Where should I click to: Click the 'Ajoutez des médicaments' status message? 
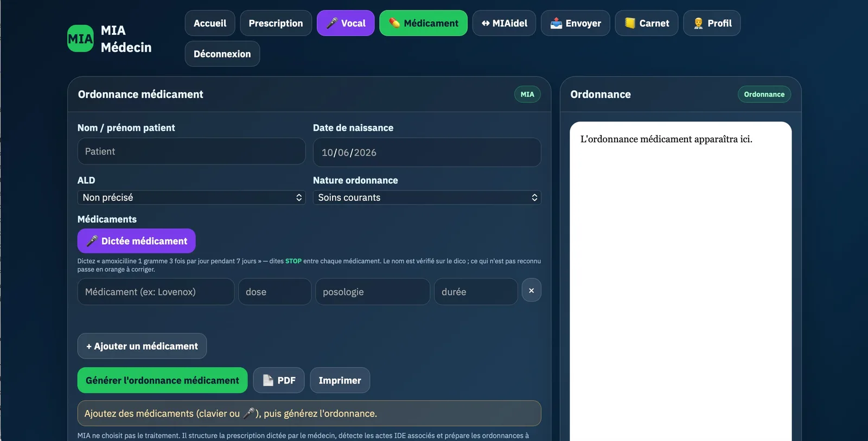[309, 413]
